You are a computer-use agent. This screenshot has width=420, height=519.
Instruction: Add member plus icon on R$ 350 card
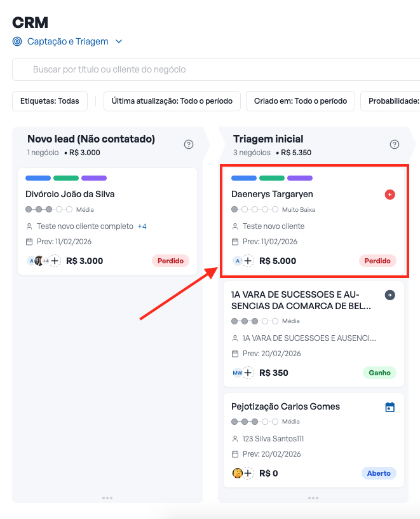(248, 373)
